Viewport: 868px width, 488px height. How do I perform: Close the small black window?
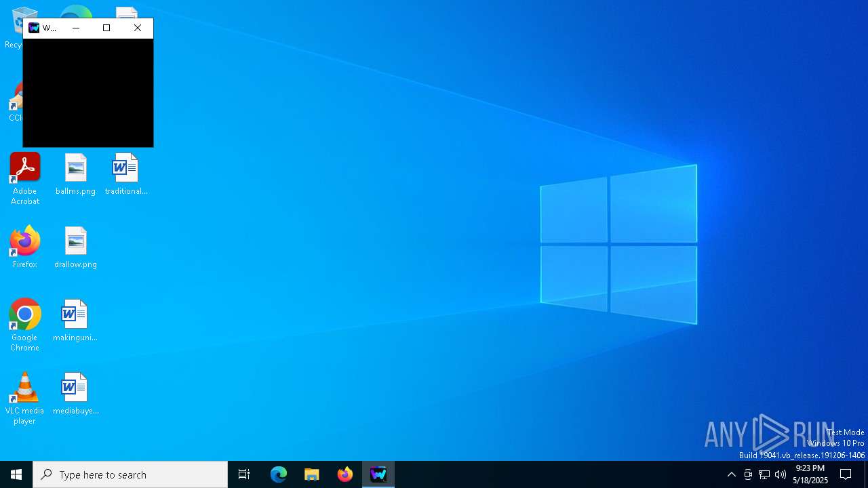click(138, 28)
